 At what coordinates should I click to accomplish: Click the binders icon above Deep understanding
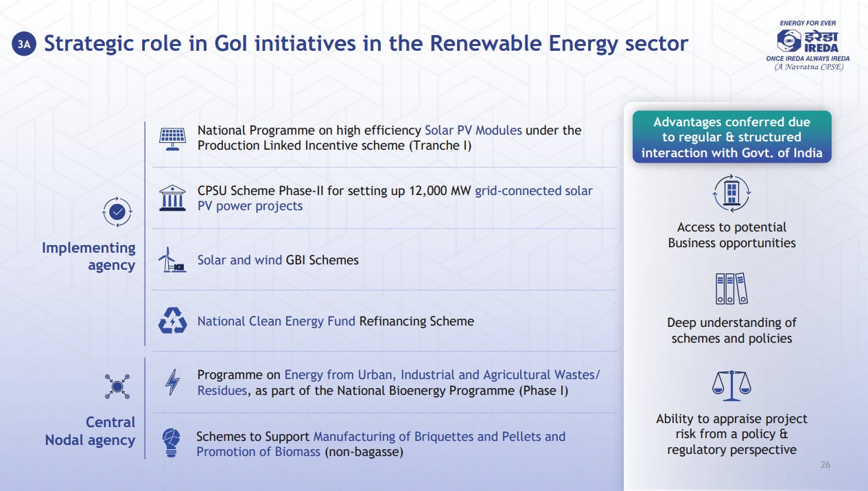click(731, 288)
